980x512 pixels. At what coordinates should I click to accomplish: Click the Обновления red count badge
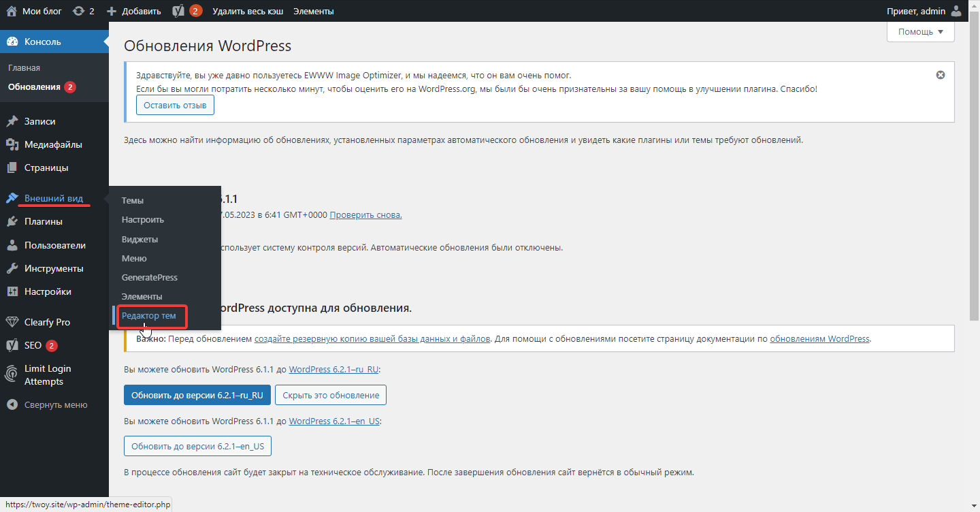pos(70,87)
